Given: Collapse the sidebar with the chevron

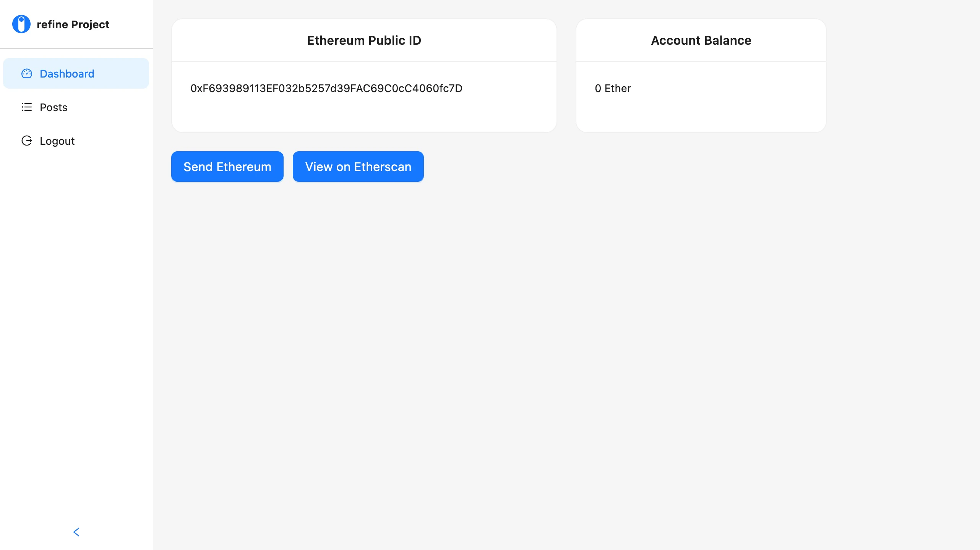Looking at the screenshot, I should pyautogui.click(x=76, y=532).
